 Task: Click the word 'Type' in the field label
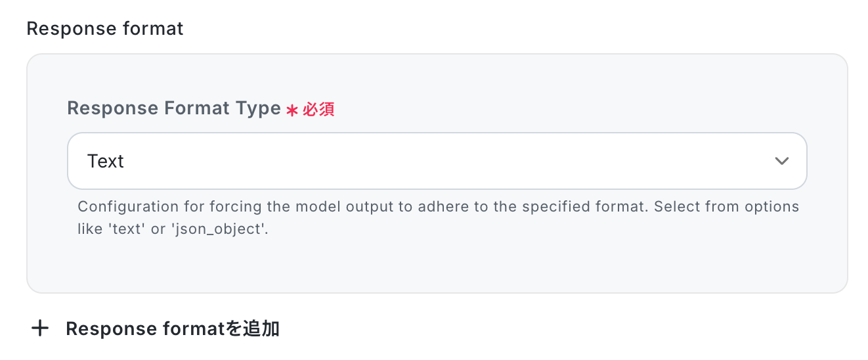[258, 108]
